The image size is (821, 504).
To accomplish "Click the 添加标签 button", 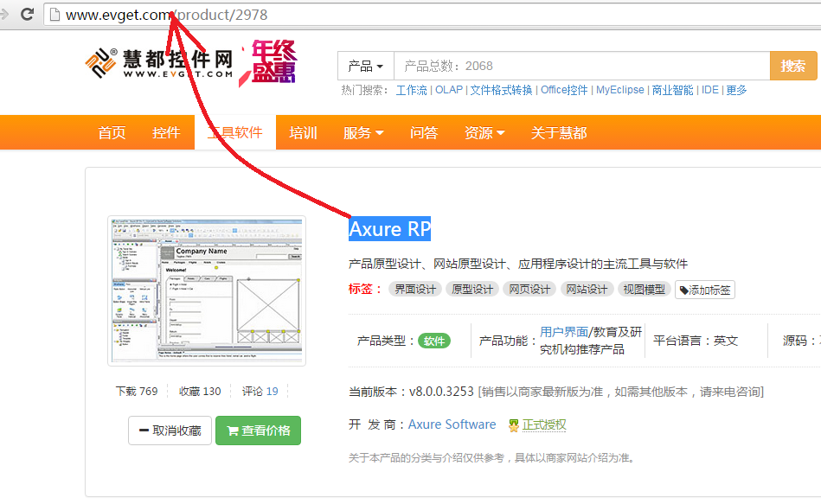I will (705, 290).
